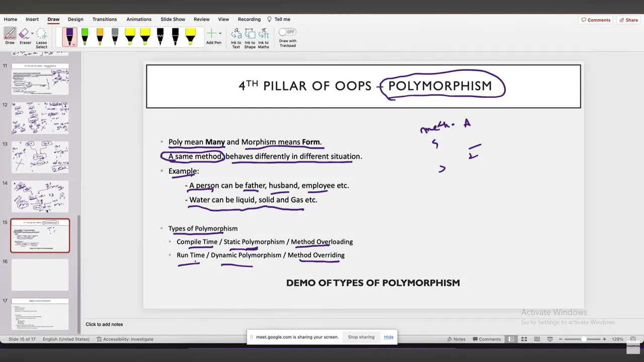Open the Animations tab
This screenshot has width=644, height=362.
[139, 19]
